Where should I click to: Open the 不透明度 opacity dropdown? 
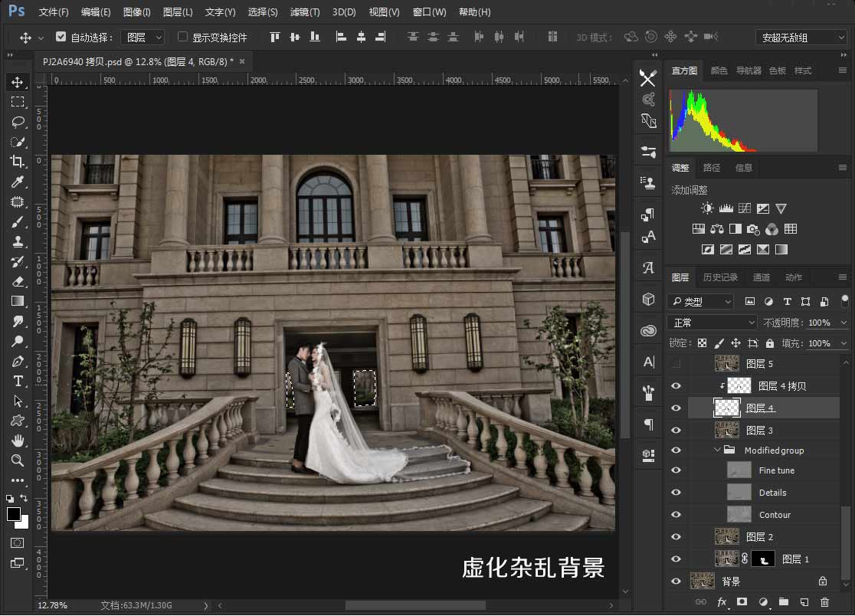843,322
